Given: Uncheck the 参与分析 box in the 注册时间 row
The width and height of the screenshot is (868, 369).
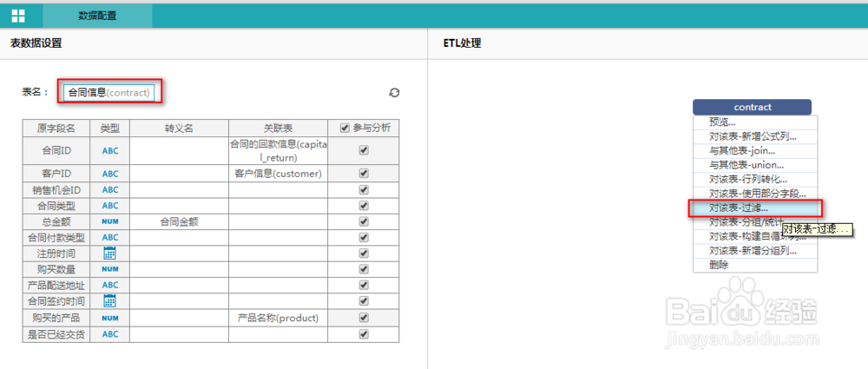Looking at the screenshot, I should pos(364,254).
